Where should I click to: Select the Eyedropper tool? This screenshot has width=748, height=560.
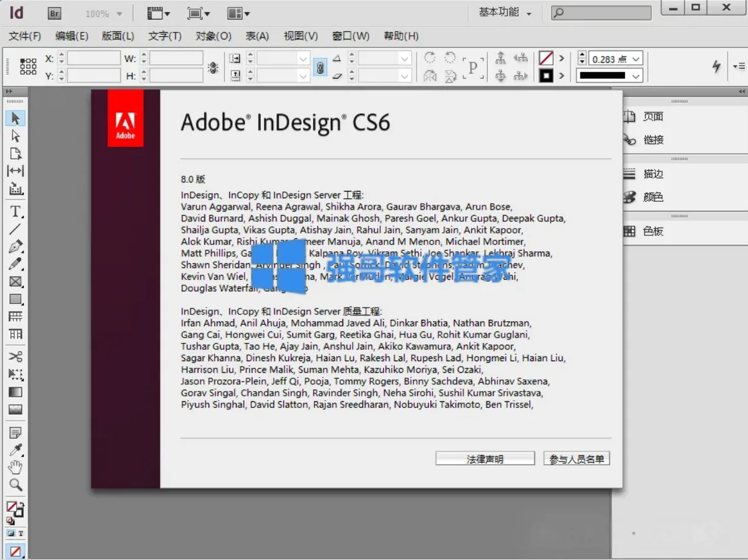pos(15,451)
